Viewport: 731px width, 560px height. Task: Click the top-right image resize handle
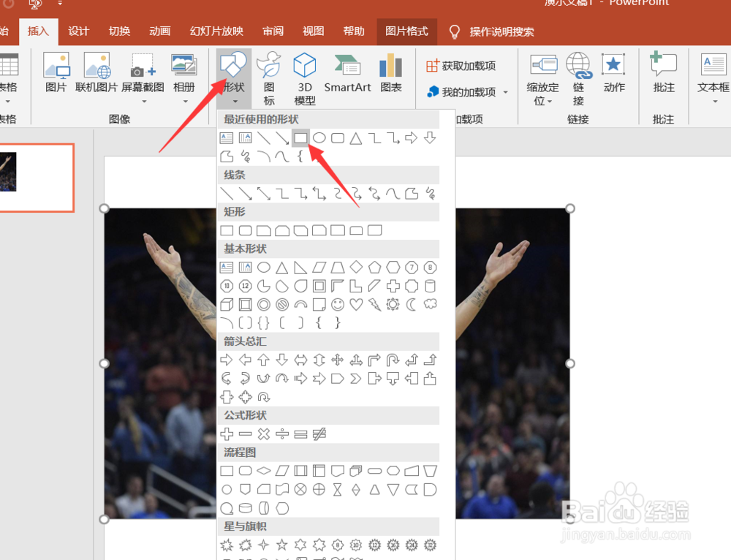pyautogui.click(x=569, y=208)
